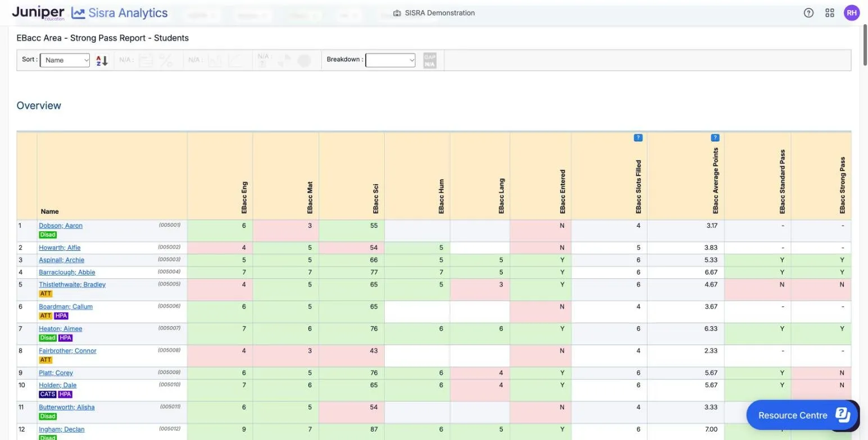Open student link Fairbrother; Connor
Image resolution: width=868 pixels, height=440 pixels.
tap(67, 351)
